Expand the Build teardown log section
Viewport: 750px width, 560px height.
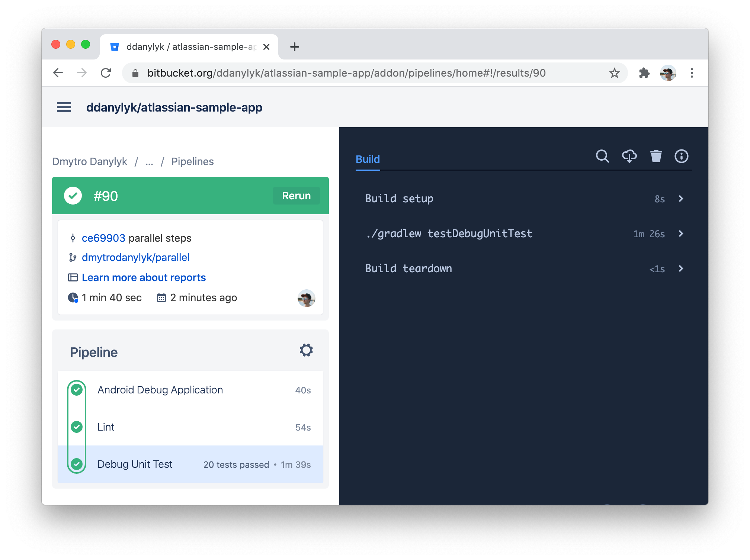[523, 268]
